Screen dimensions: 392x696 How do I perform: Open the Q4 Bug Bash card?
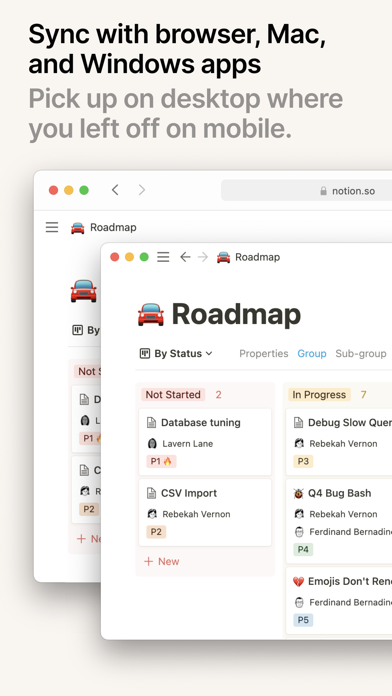click(x=339, y=521)
